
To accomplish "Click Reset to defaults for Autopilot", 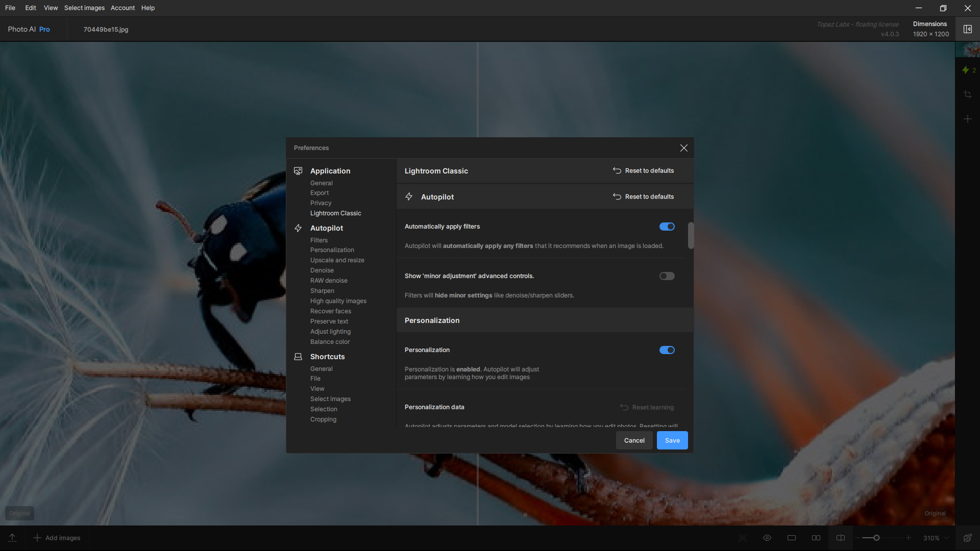I will 644,196.
